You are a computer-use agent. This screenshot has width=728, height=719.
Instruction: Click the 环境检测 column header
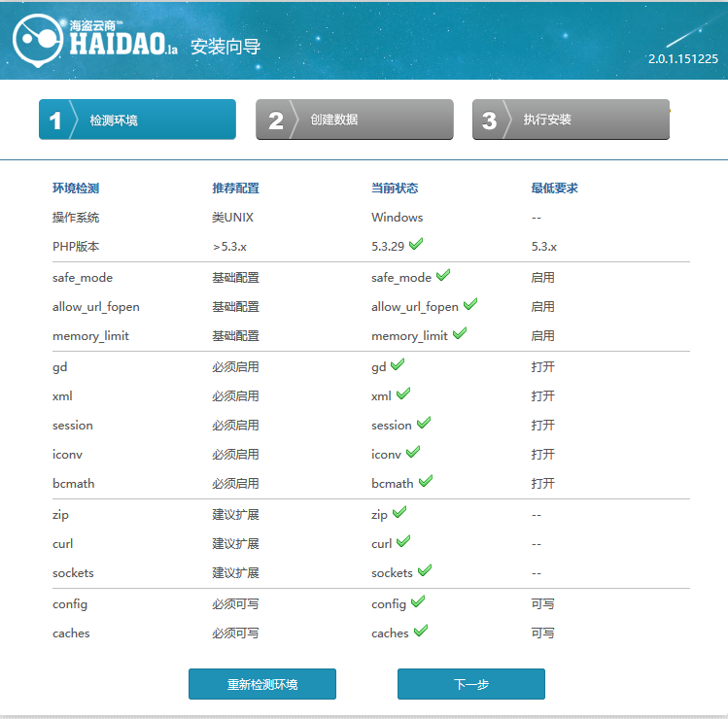pyautogui.click(x=76, y=188)
